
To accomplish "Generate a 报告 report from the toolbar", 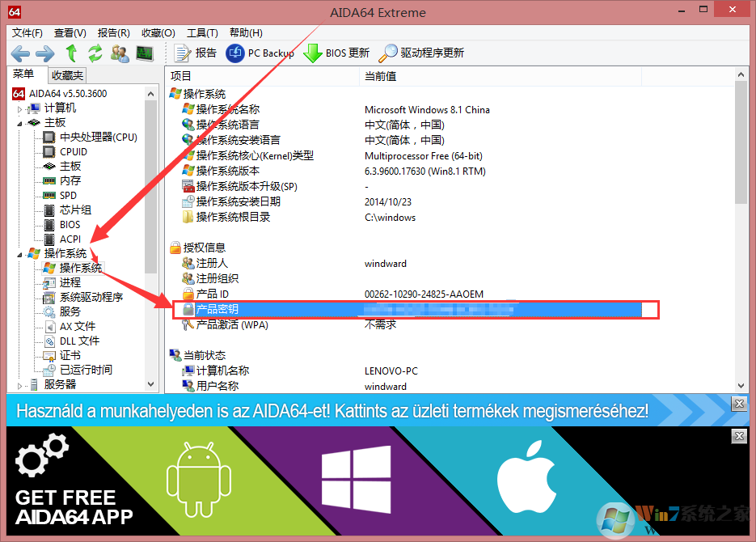I will click(x=197, y=53).
